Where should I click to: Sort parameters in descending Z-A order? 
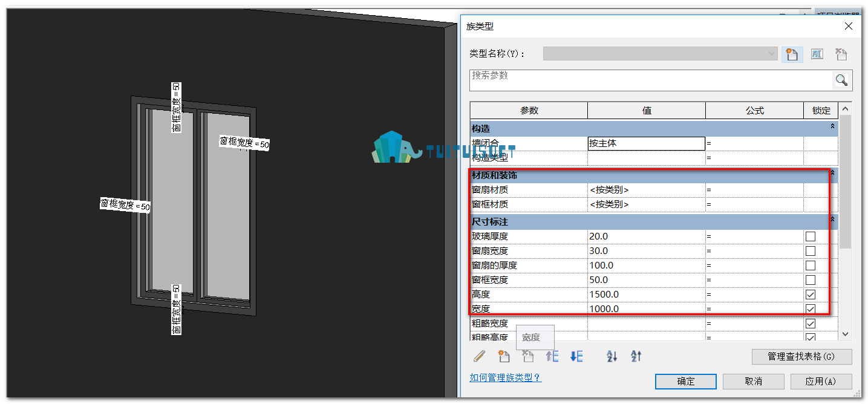click(x=636, y=356)
